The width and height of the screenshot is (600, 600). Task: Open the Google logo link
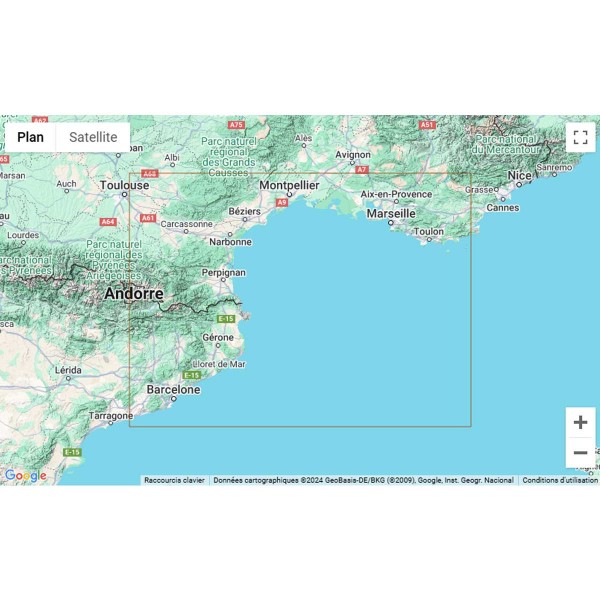click(x=25, y=476)
